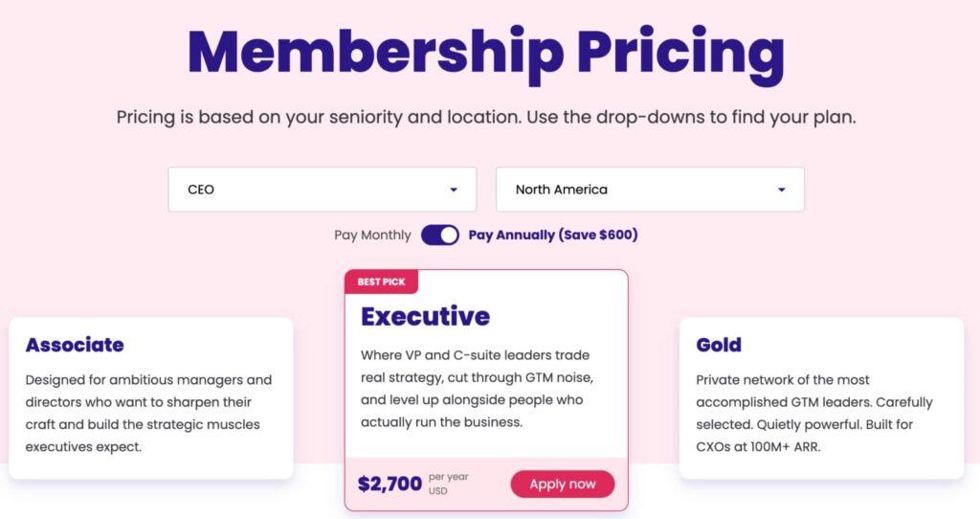Click the Associate plan description text

point(148,413)
